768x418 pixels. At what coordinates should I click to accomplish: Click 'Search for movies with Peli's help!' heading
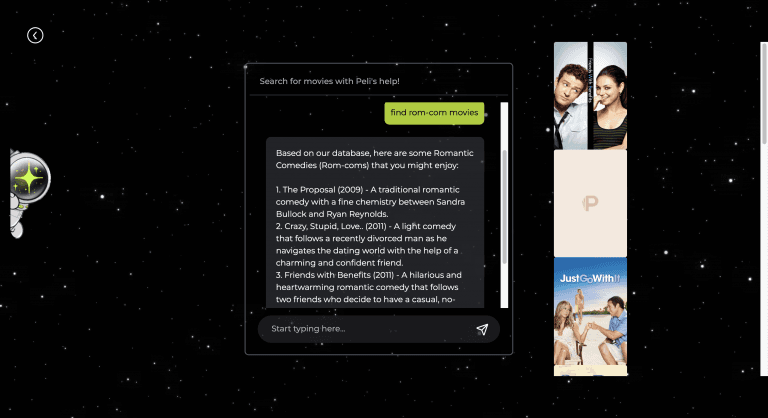[330, 81]
